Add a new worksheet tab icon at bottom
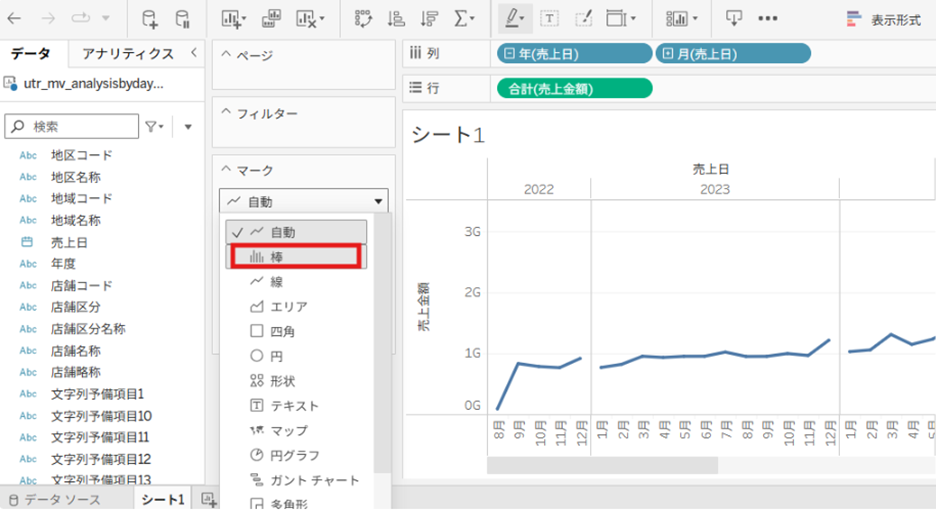Image resolution: width=936 pixels, height=511 pixels. [x=209, y=499]
